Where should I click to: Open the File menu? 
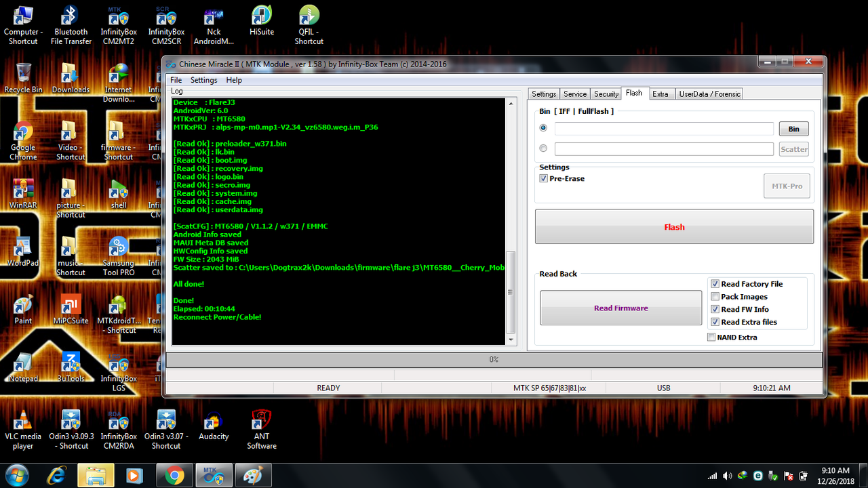176,80
